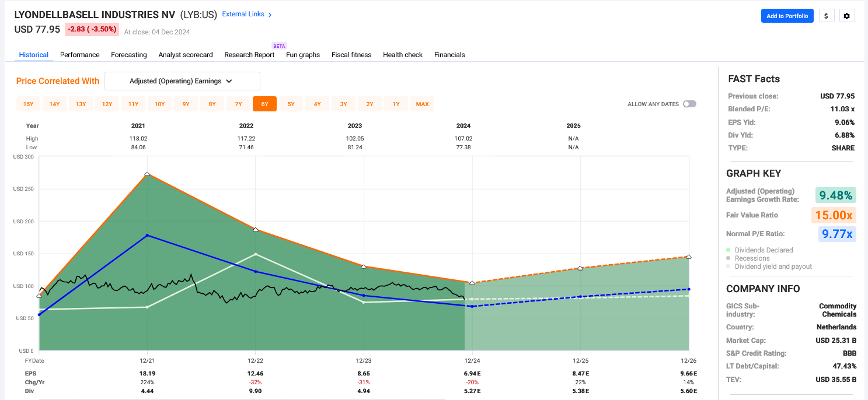Expand the External Links chevron

tap(269, 14)
